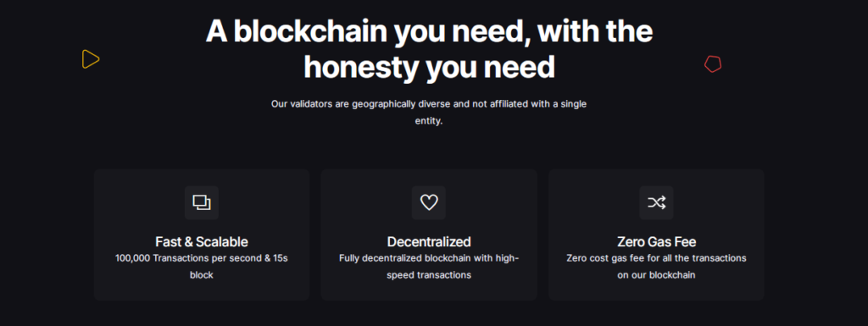This screenshot has width=868, height=326.
Task: Select the Zero Gas Fee heading
Action: [x=657, y=241]
